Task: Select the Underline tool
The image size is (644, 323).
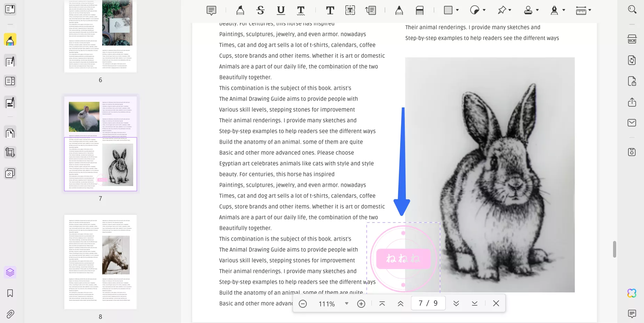Action: (x=281, y=10)
